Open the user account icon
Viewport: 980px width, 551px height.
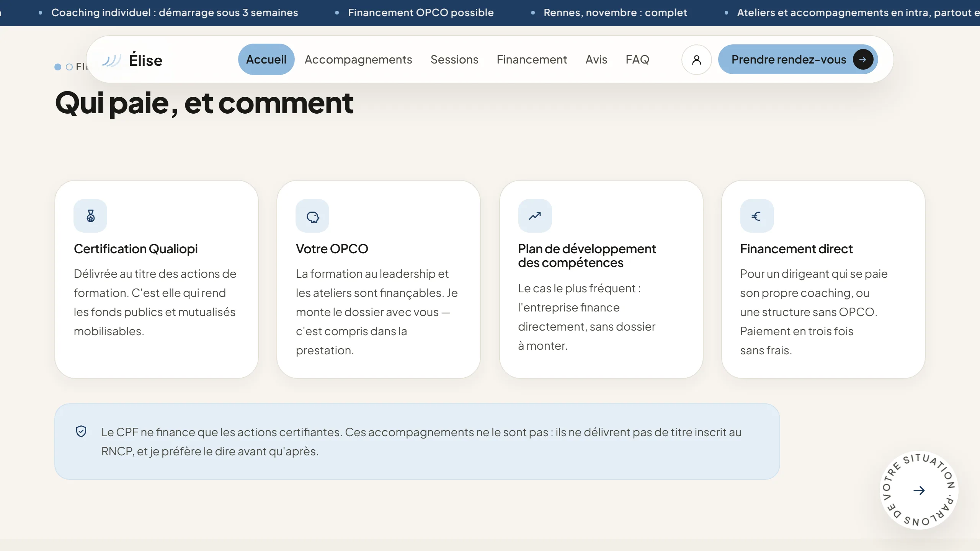(x=696, y=60)
